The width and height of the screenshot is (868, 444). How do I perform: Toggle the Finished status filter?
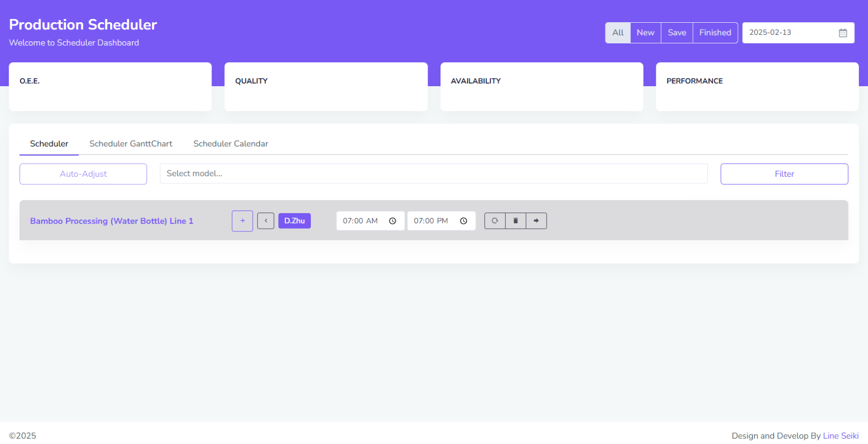pos(715,33)
